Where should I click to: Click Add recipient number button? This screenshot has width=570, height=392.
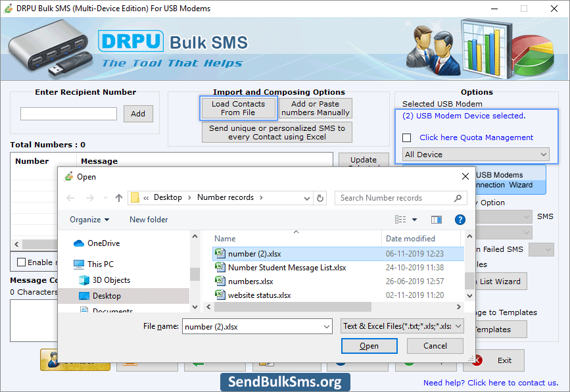[138, 114]
